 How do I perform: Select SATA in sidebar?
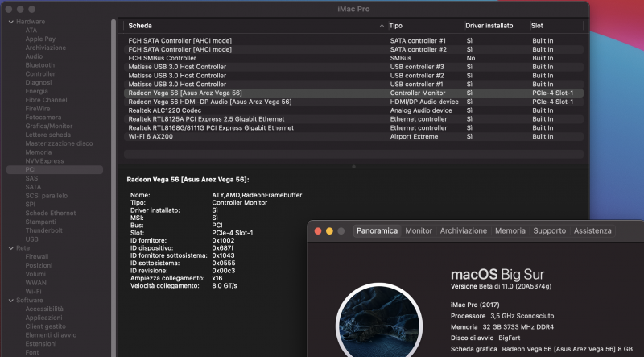(x=33, y=187)
